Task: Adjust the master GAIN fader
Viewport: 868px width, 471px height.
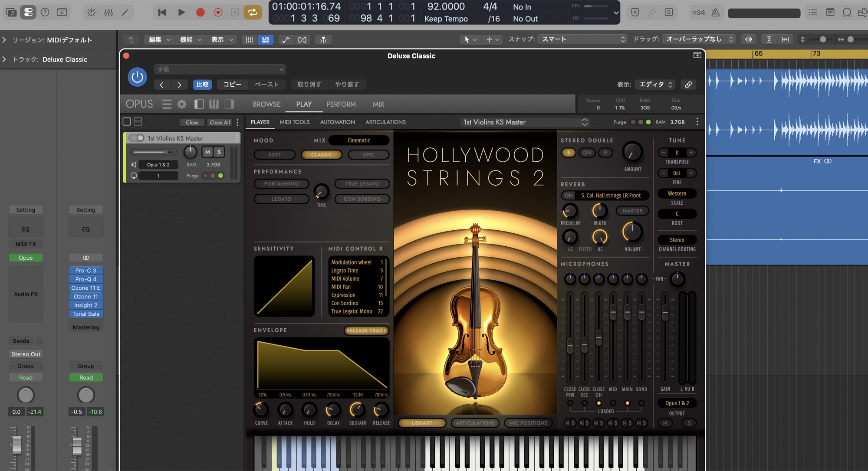Action: pyautogui.click(x=665, y=312)
